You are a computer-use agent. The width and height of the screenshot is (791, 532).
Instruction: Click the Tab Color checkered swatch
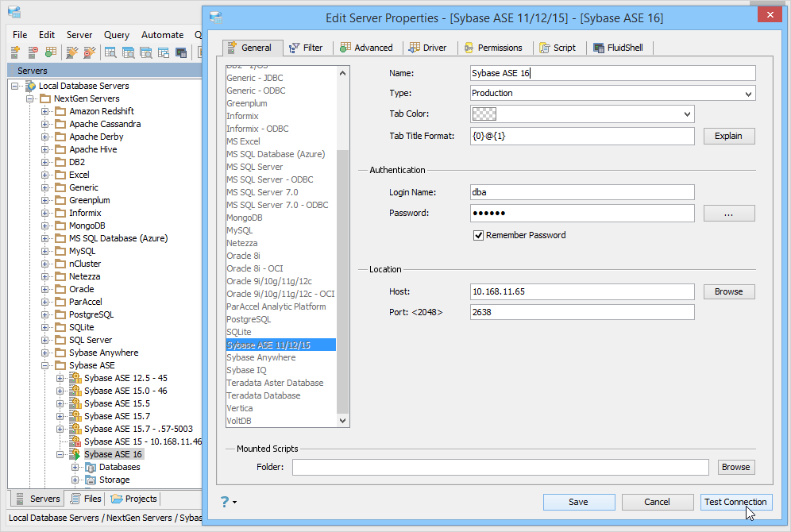coord(484,114)
